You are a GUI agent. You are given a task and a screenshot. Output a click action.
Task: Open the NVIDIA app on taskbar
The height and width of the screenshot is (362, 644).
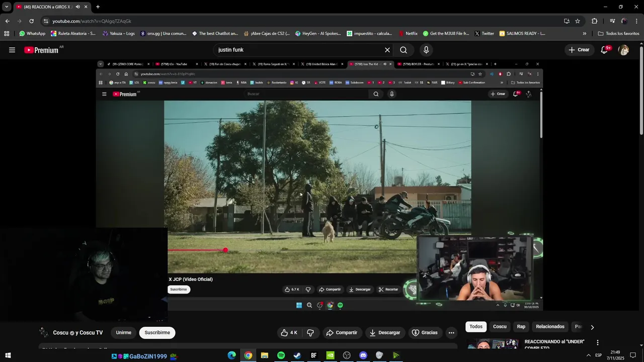pos(330,355)
